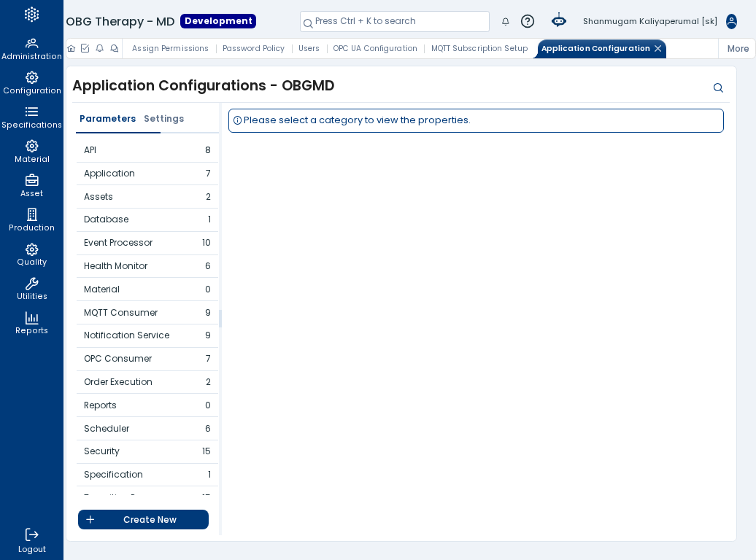Screen dimensions: 756x560
Task: Switch to MQTT Subscription Setup tab
Action: tap(479, 48)
